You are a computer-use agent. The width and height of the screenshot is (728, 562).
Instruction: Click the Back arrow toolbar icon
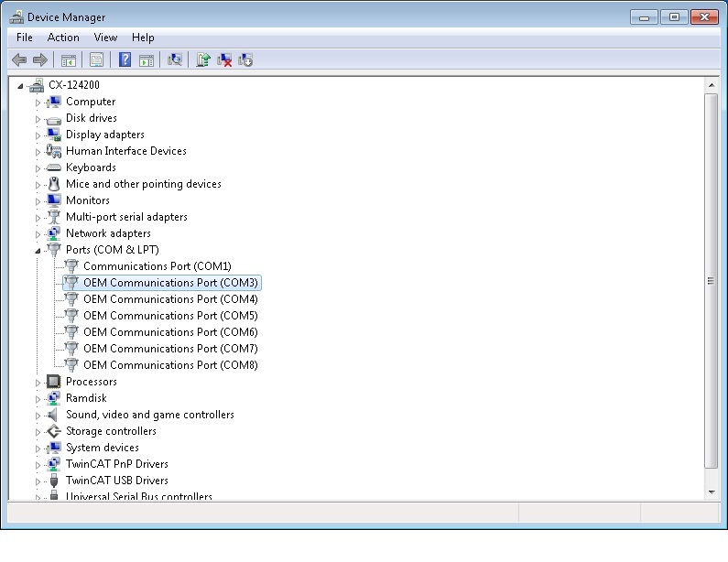coord(19,59)
